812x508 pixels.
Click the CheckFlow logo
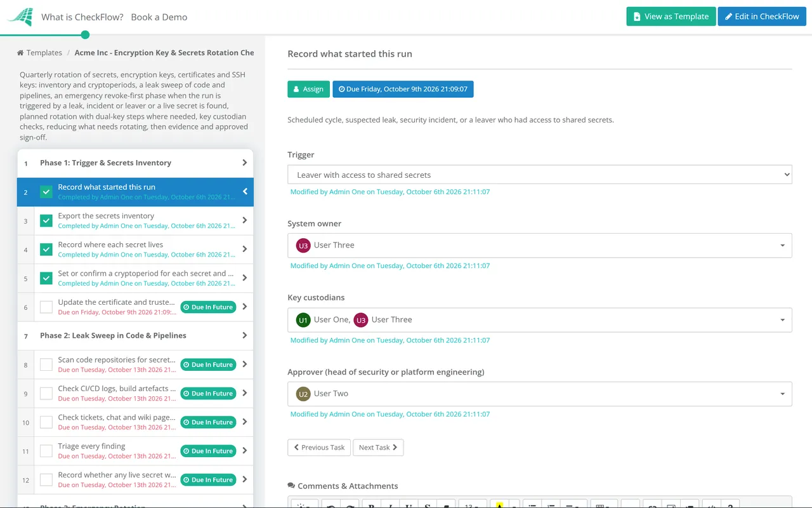coord(20,17)
